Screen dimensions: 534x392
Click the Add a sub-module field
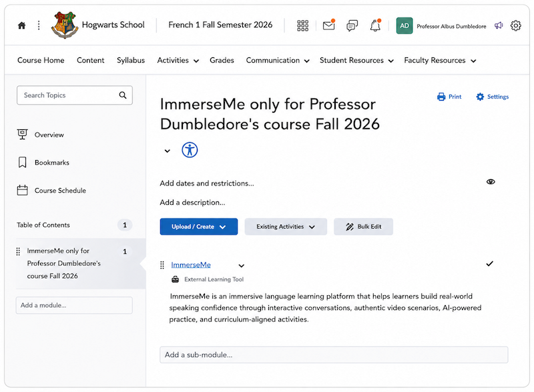point(334,355)
